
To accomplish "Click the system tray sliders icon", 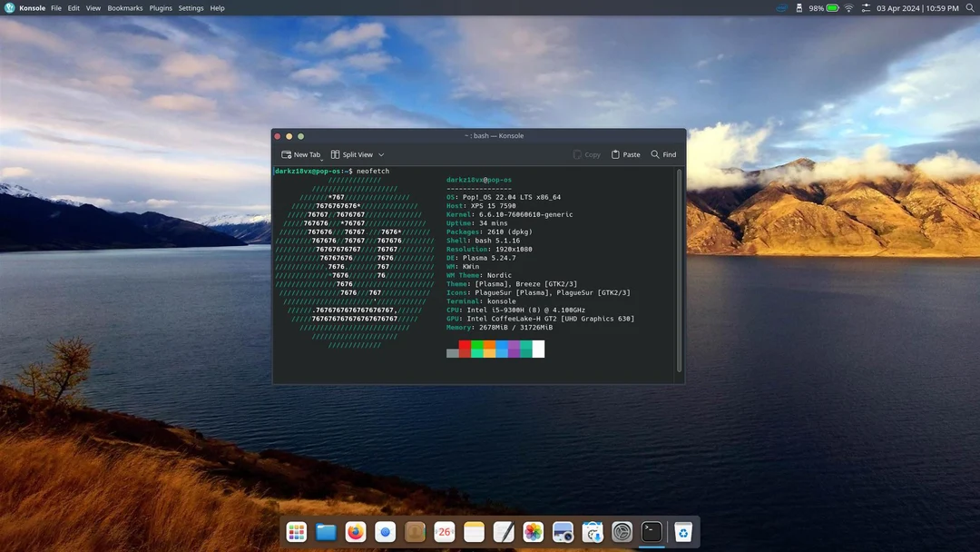I will 866,8.
